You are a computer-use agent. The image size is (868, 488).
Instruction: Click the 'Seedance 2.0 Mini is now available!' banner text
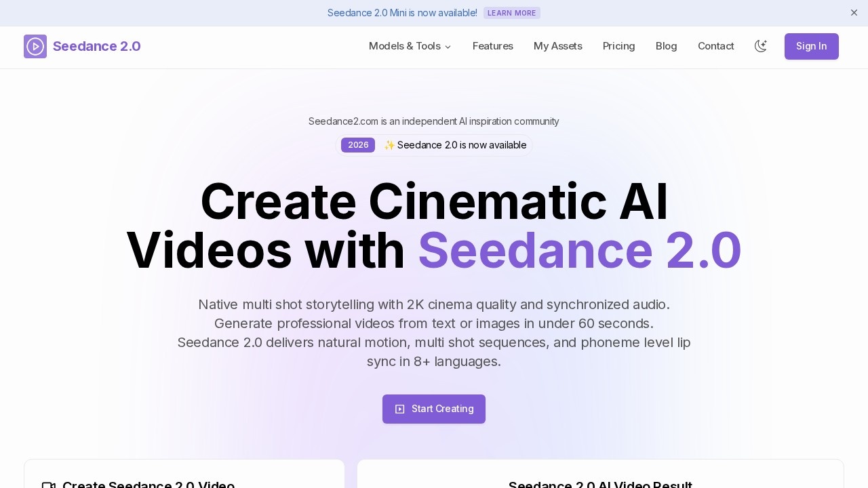[x=402, y=13]
